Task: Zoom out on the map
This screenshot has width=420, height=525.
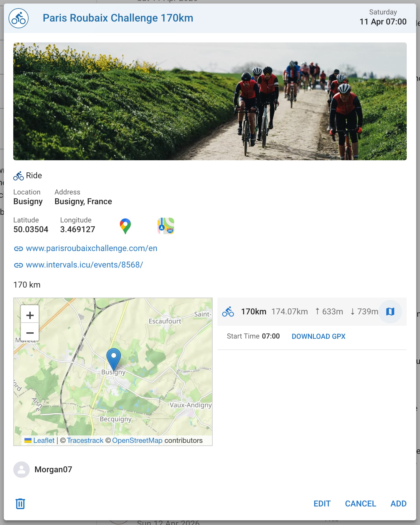Action: [30, 333]
